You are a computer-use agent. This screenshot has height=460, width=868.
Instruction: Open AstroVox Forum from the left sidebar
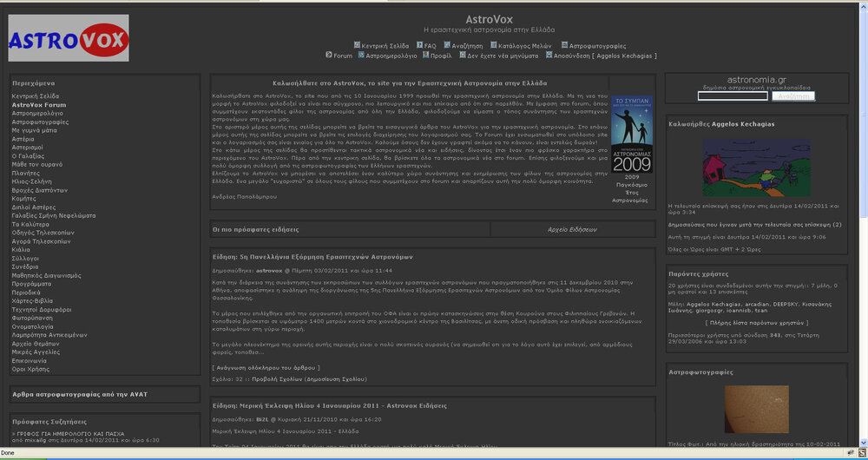(x=39, y=105)
